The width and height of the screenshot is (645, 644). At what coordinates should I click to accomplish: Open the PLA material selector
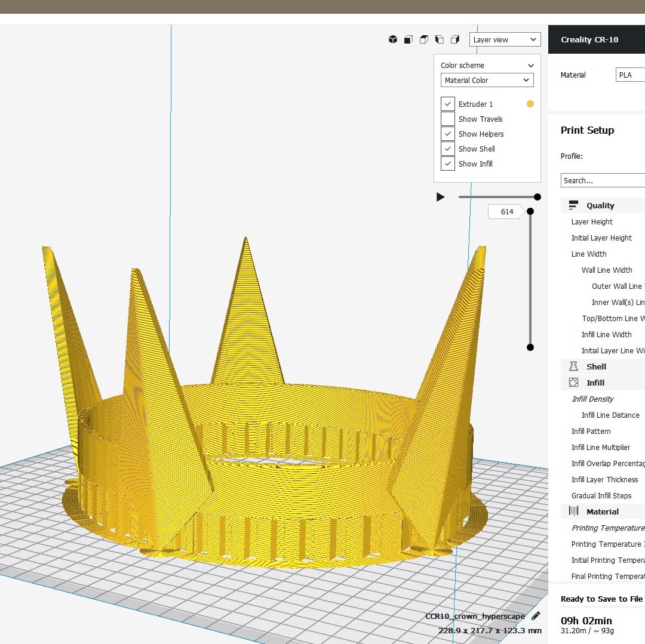tap(630, 75)
